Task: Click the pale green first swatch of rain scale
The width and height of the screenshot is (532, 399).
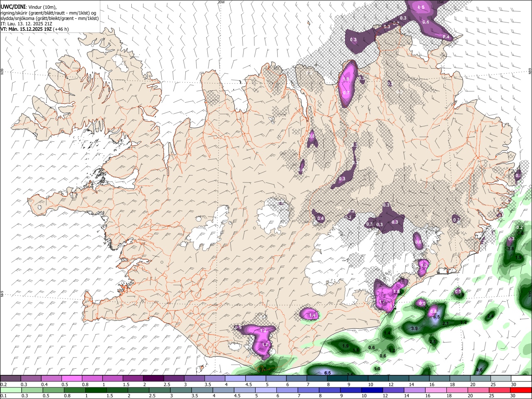Action: (x=11, y=390)
